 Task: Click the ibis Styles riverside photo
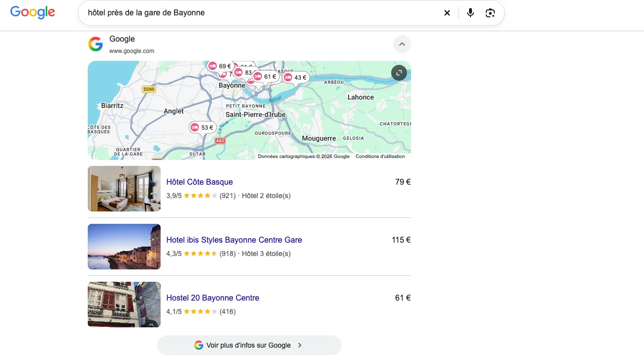click(x=124, y=247)
